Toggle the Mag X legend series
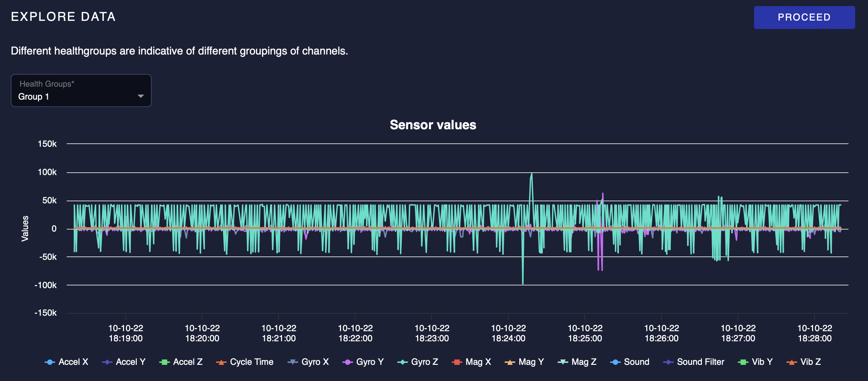This screenshot has height=381, width=868. click(x=471, y=362)
